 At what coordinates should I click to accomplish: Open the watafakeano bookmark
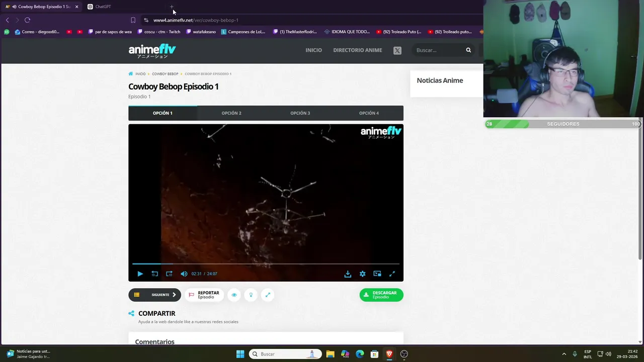201,32
